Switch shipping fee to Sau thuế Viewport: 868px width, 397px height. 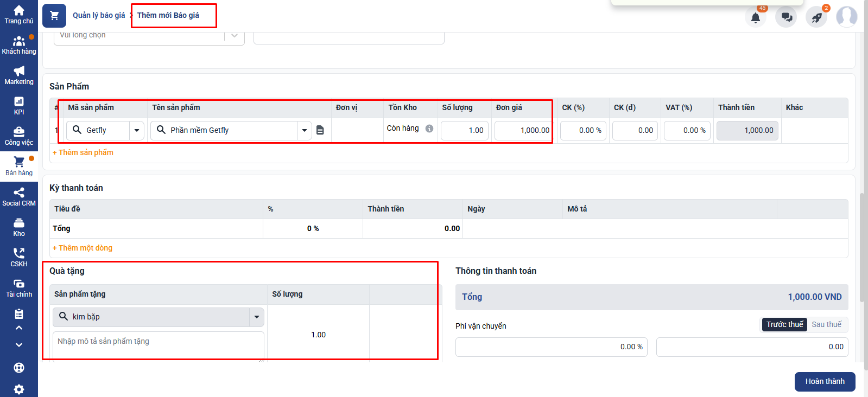click(826, 324)
